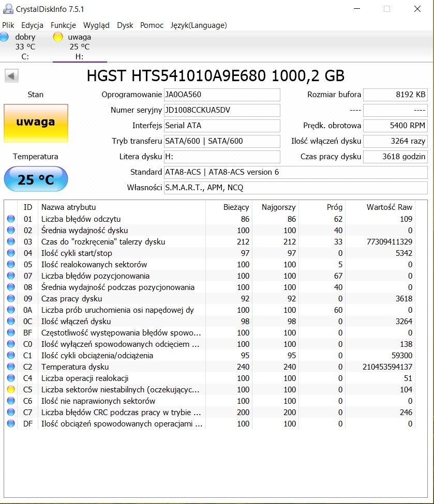Click status orb of attribute 05 row

[x=11, y=264]
